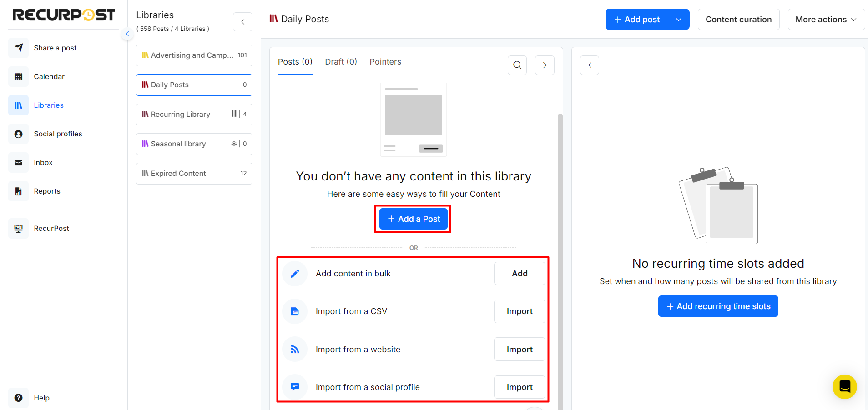The image size is (868, 410).
Task: Click the clipboard illustration
Action: [718, 205]
